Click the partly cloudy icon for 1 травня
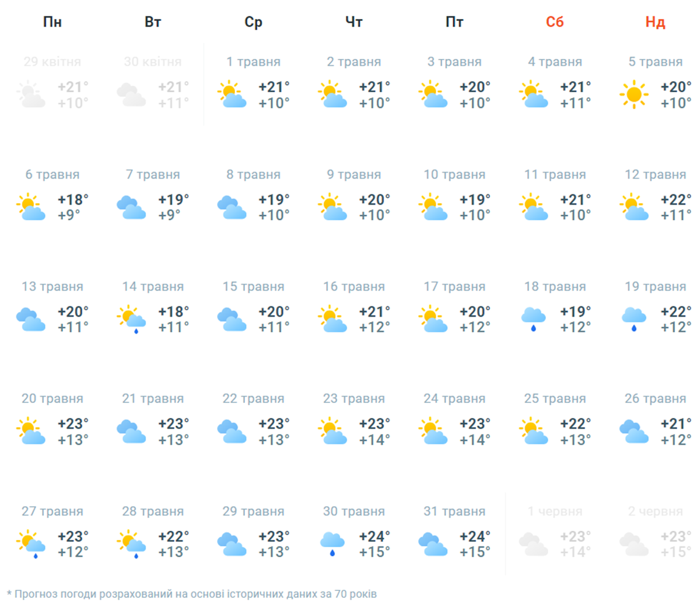Image resolution: width=700 pixels, height=613 pixels. (x=232, y=94)
